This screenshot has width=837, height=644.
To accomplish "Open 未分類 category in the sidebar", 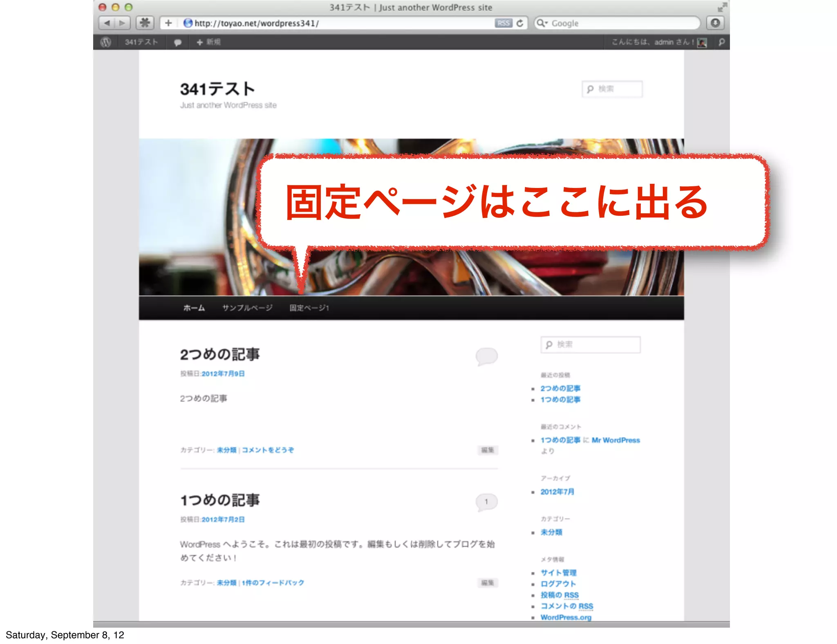I will [551, 532].
